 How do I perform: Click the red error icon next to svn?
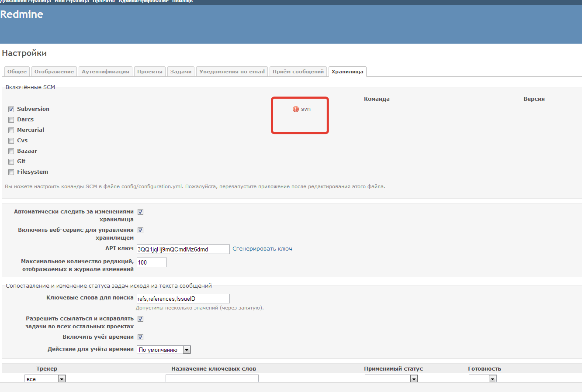point(296,109)
